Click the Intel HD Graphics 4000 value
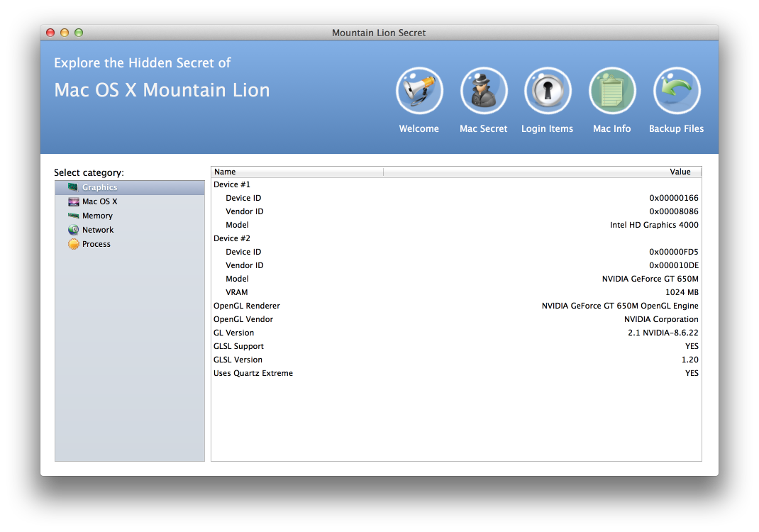This screenshot has height=532, width=759. [x=654, y=225]
